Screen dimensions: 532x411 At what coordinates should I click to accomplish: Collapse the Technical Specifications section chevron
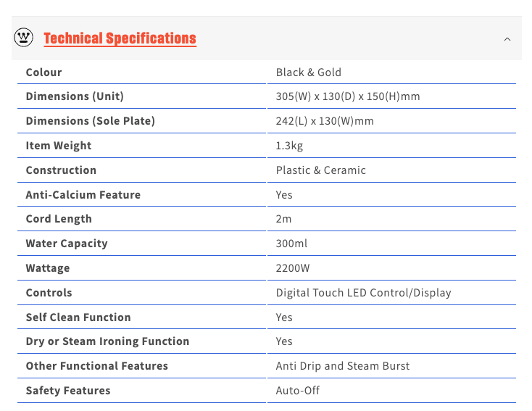tap(507, 38)
